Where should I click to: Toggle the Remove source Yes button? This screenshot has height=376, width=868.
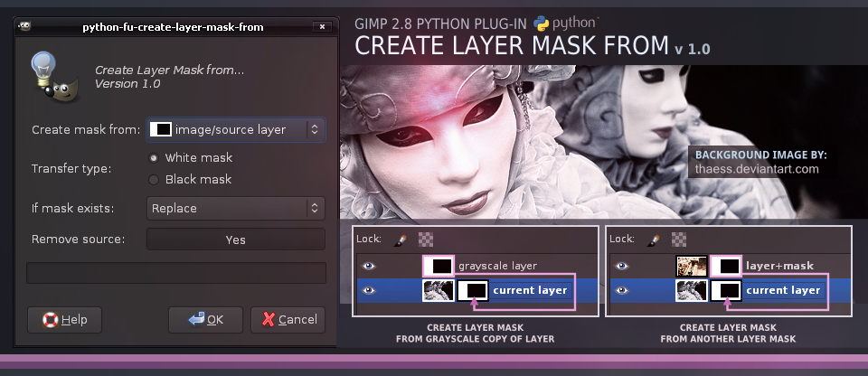[x=235, y=240]
